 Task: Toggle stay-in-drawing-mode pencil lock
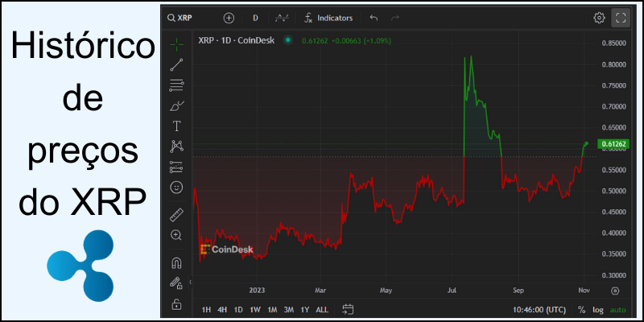(x=176, y=283)
